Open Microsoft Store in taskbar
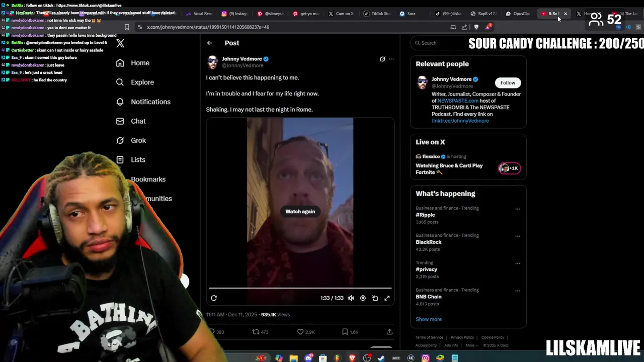Screen dimensions: 644x362 click(x=323, y=358)
